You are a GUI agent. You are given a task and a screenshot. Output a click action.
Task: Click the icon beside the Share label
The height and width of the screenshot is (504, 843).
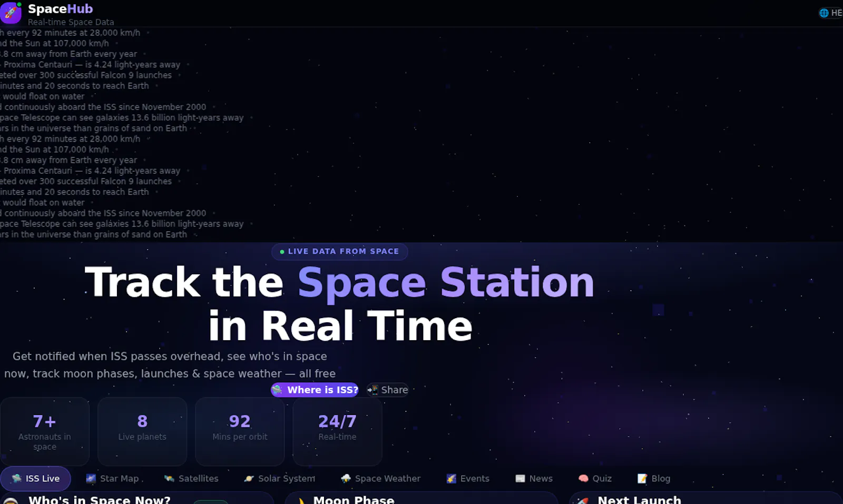coord(373,390)
